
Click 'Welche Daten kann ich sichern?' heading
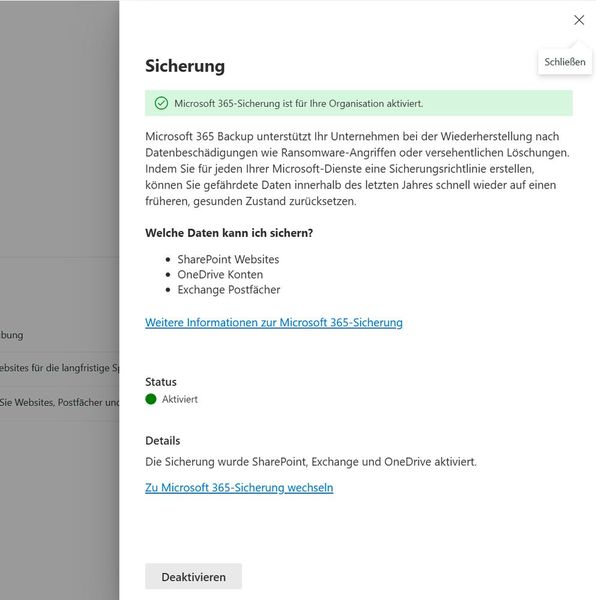229,233
